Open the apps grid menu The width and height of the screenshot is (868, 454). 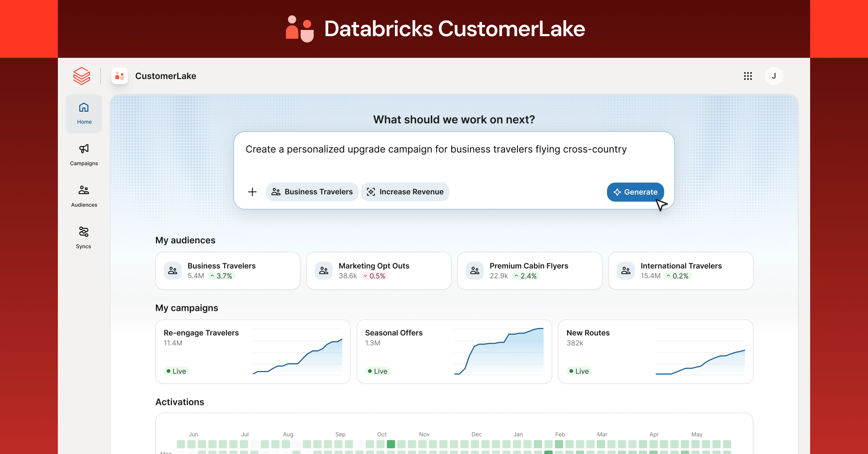coord(748,76)
